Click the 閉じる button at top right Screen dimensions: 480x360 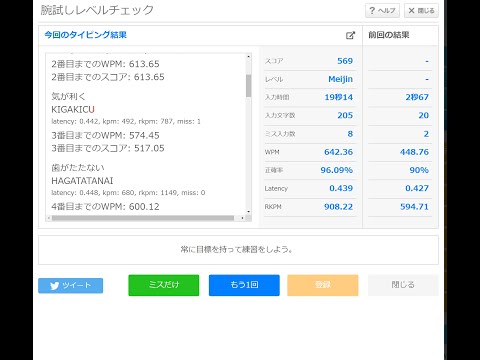[x=421, y=11]
